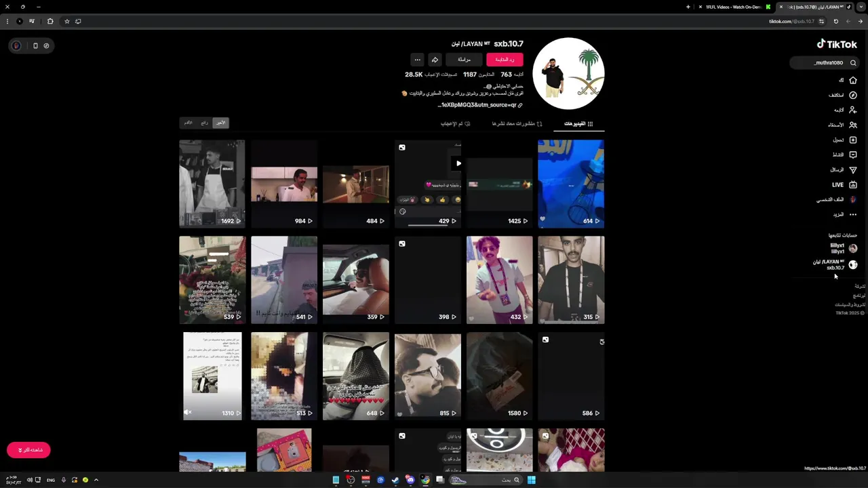Click the share arrow button on profile

point(435,60)
